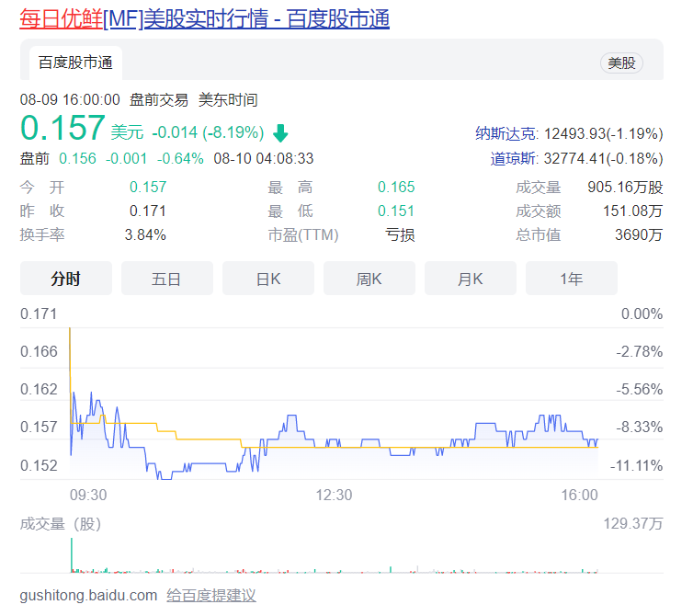Click the 最低 value 0.151
The image size is (693, 616).
coord(396,211)
